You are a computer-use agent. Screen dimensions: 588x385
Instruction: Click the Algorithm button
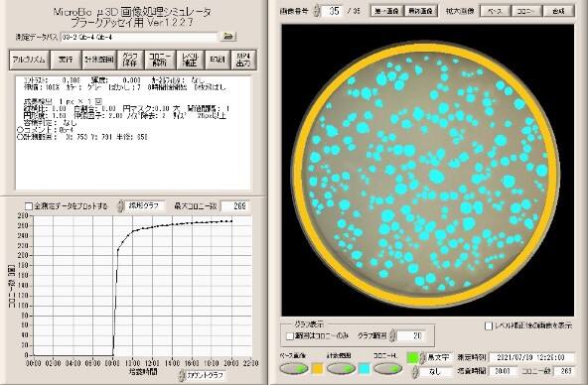pos(29,60)
